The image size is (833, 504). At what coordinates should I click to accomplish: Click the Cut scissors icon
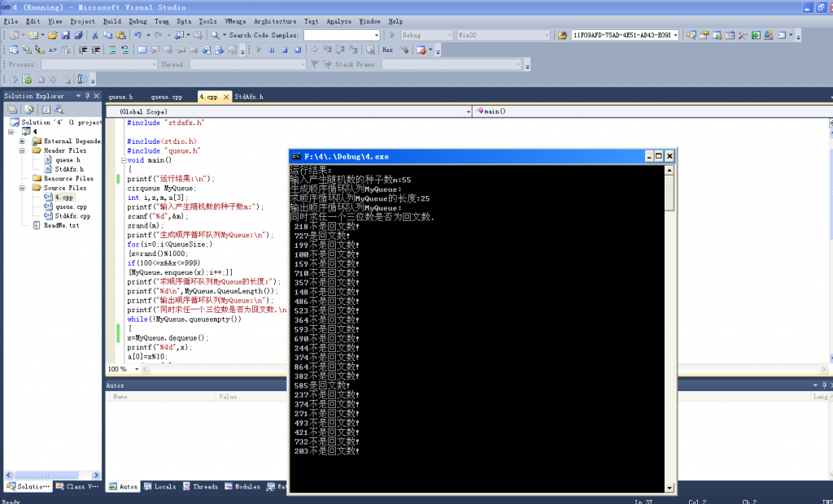click(96, 36)
